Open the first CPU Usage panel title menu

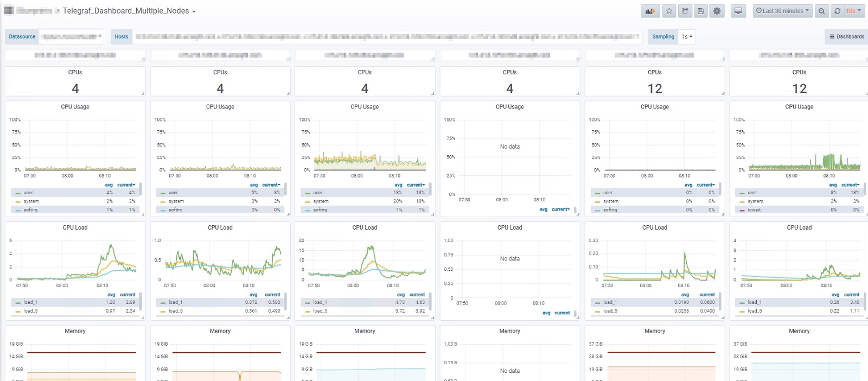coord(75,107)
